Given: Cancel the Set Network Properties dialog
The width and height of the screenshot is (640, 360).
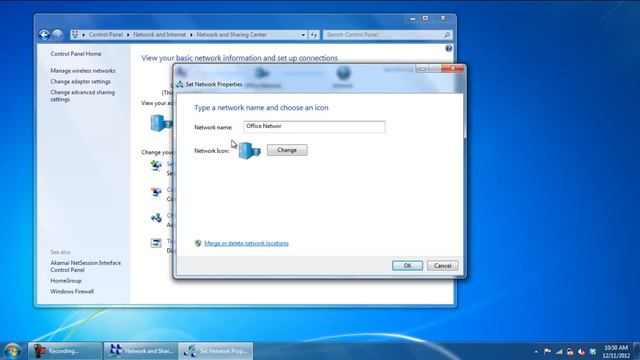Looking at the screenshot, I should (442, 266).
